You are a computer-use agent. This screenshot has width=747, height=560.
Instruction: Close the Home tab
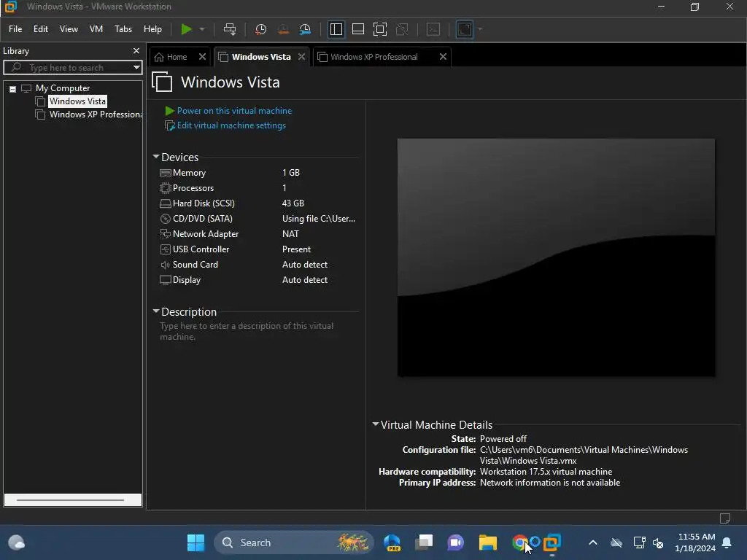202,57
